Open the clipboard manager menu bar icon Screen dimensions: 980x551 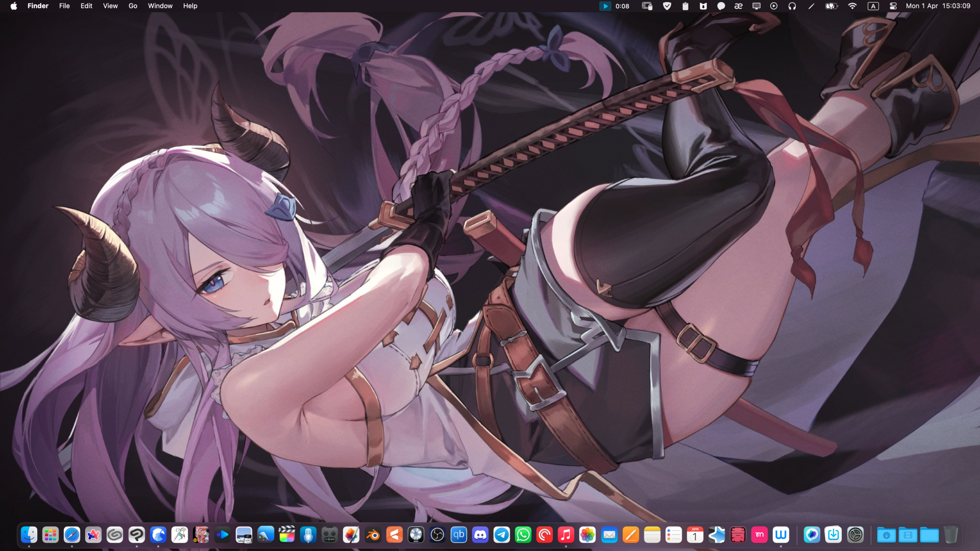(x=686, y=6)
